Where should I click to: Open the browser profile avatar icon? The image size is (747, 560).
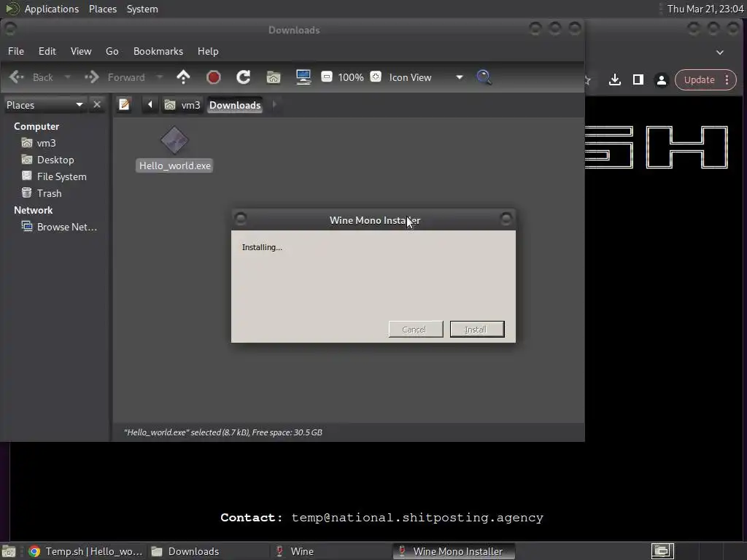click(662, 79)
